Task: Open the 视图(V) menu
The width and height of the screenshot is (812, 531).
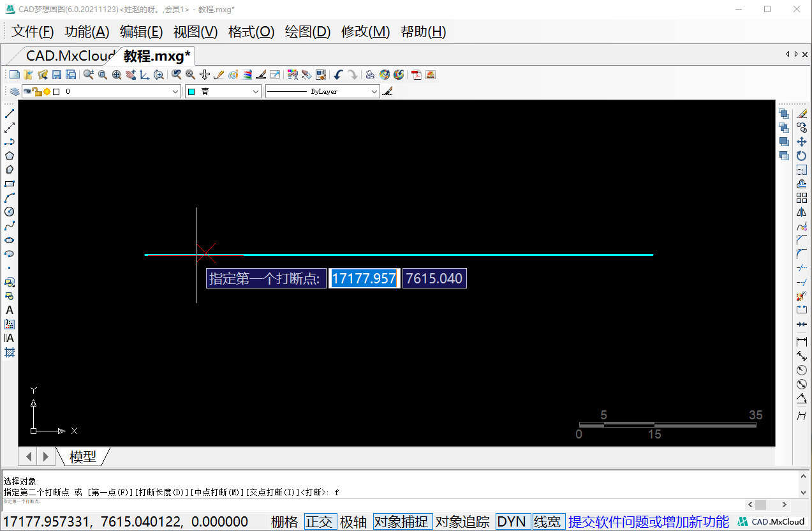Action: [x=196, y=32]
